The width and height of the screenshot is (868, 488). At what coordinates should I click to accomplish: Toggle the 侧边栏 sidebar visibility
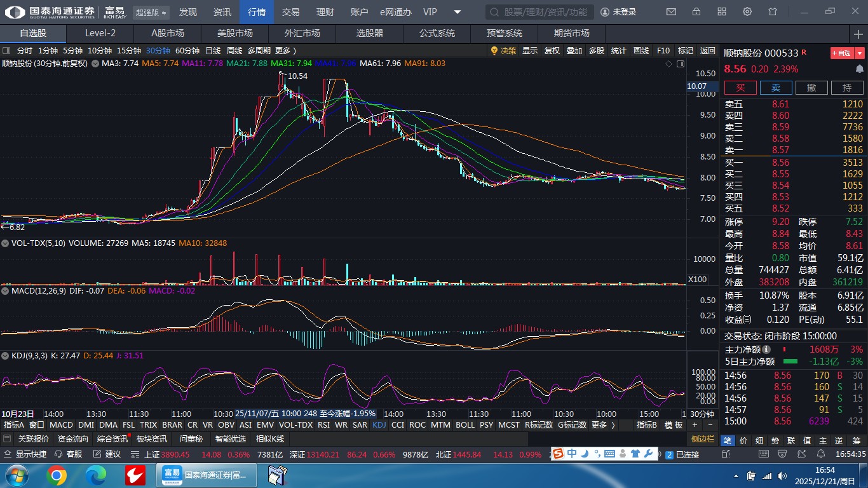(703, 438)
